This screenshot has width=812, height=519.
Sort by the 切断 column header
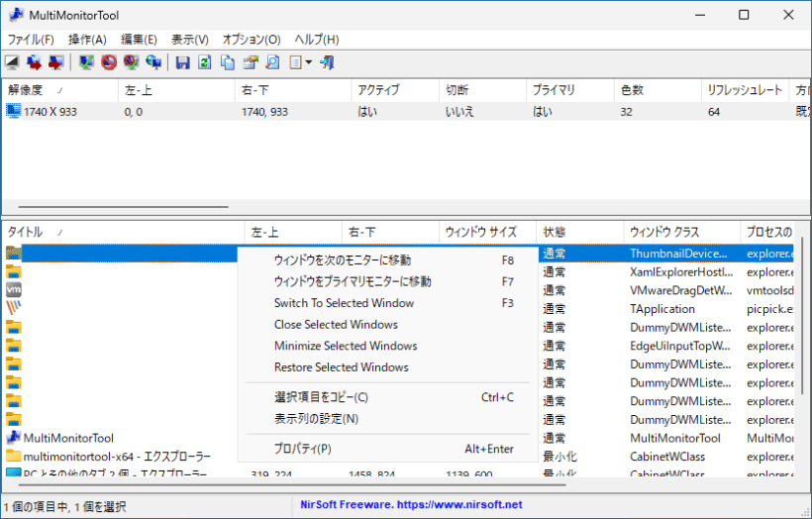pos(482,90)
